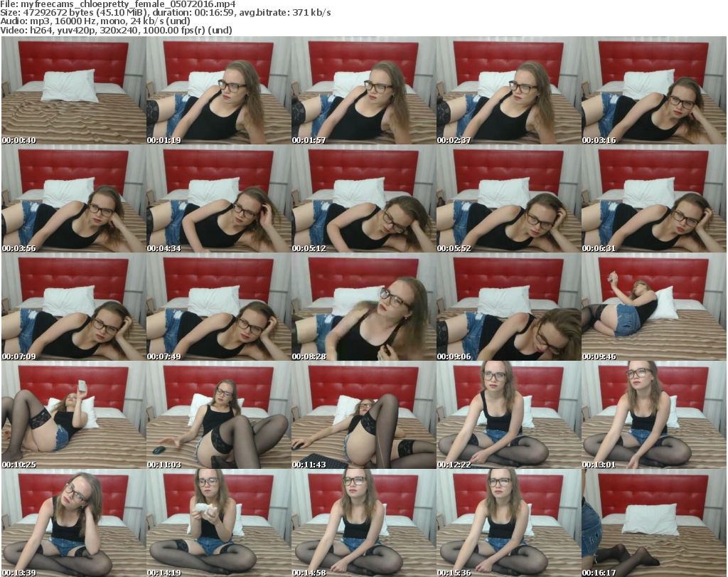The height and width of the screenshot is (577, 728).
Task: Open the thumbnail stamped 00:03:16
Action: 653,90
